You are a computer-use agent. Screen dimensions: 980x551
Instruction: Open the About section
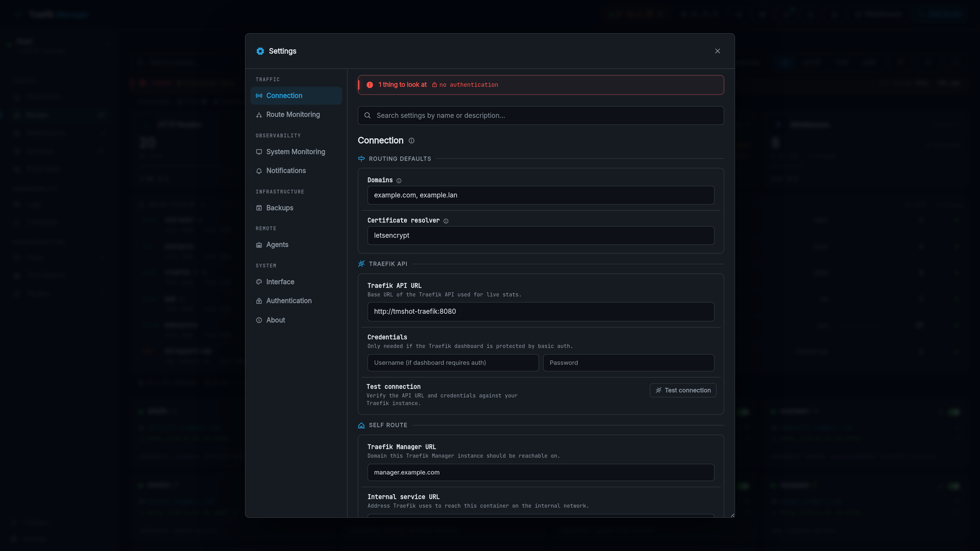(x=296, y=320)
